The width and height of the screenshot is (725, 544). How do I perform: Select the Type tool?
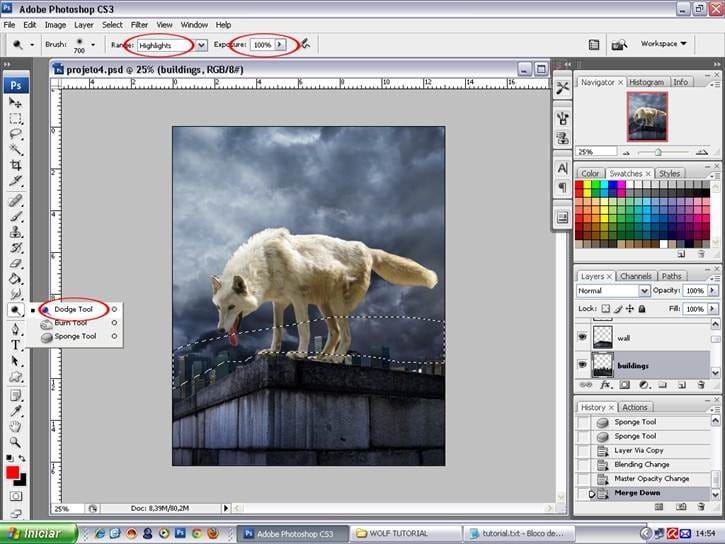[15, 345]
